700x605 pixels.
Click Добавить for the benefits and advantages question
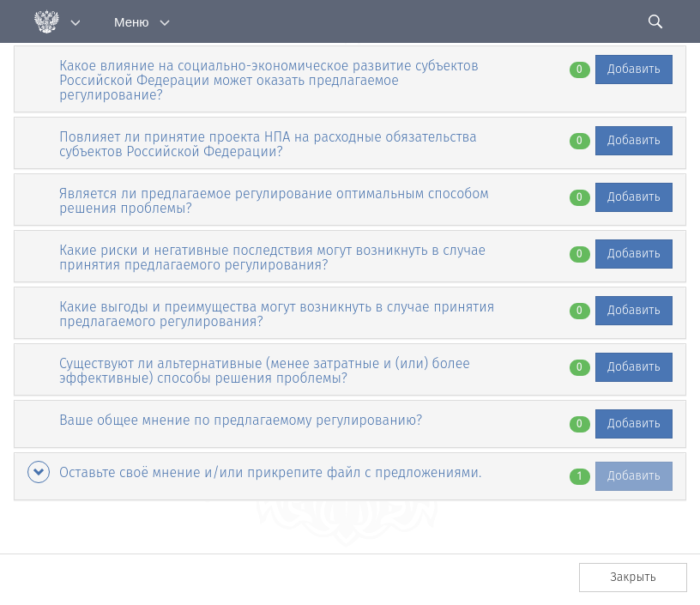point(634,310)
